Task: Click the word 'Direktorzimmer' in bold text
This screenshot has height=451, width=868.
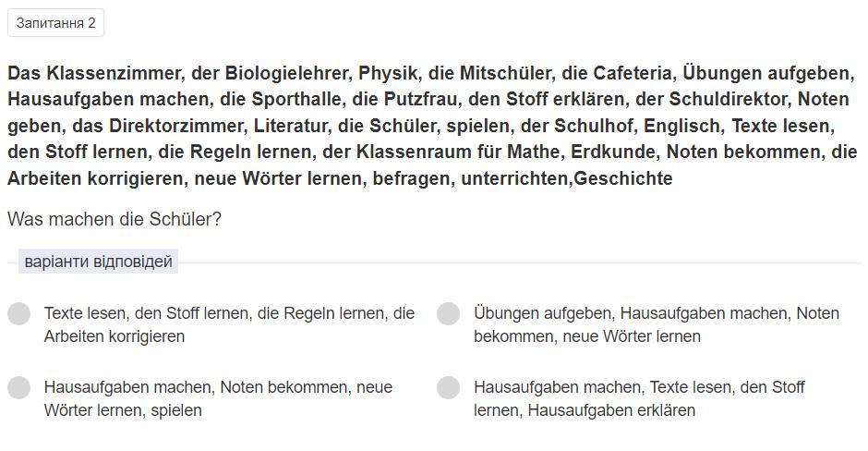Action: pos(175,126)
